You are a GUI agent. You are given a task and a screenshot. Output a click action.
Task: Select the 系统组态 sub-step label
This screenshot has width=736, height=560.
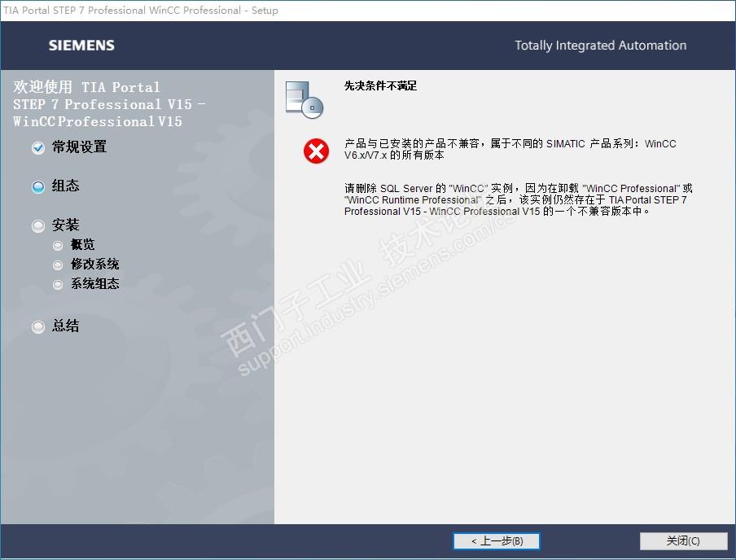tap(94, 283)
